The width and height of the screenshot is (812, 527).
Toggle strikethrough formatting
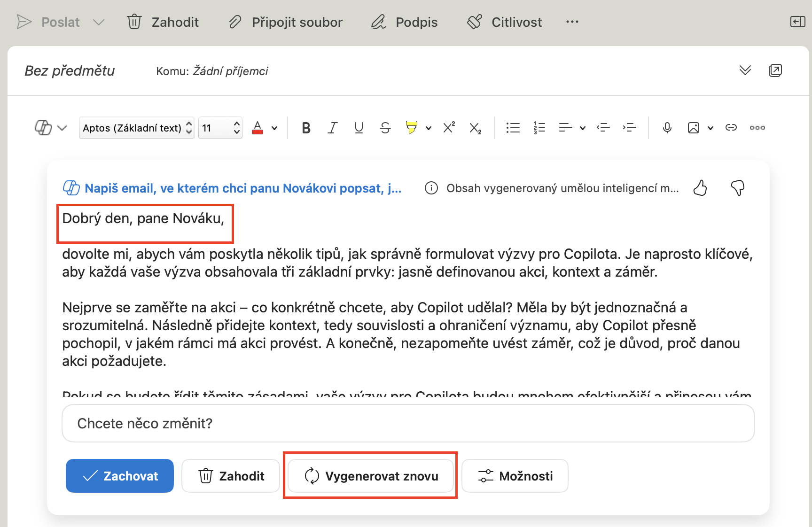385,128
